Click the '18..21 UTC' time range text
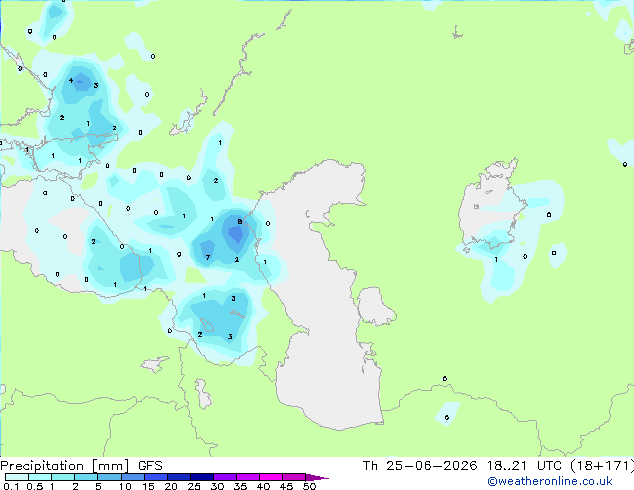Screen dimensions: 634x490 click(x=524, y=466)
